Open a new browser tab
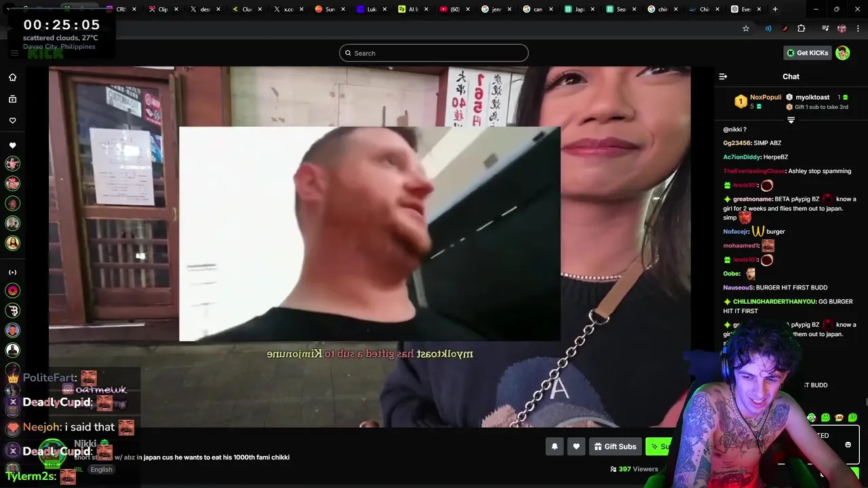 775,9
